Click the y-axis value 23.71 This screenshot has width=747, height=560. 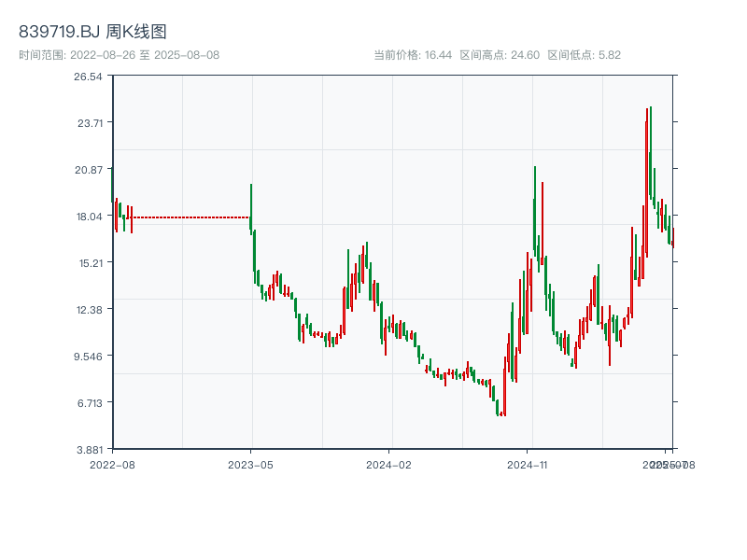(x=90, y=123)
